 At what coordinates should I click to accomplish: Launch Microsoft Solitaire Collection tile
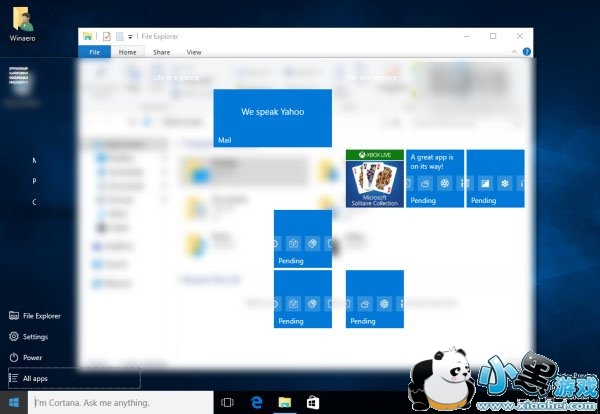(x=374, y=179)
